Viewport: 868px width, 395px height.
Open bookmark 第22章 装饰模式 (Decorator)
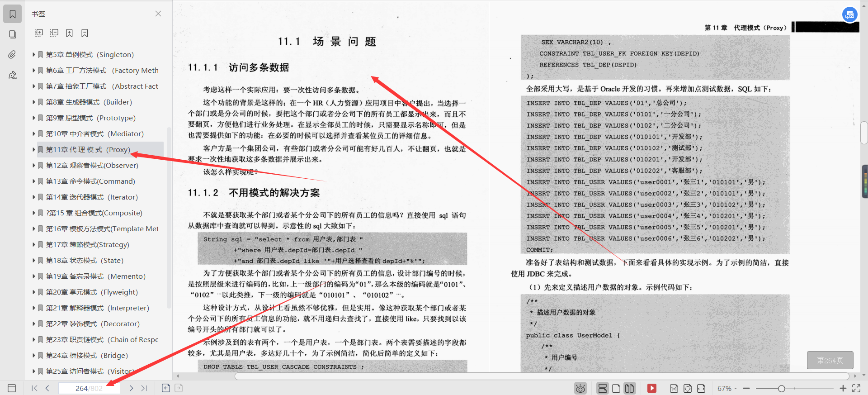[93, 324]
